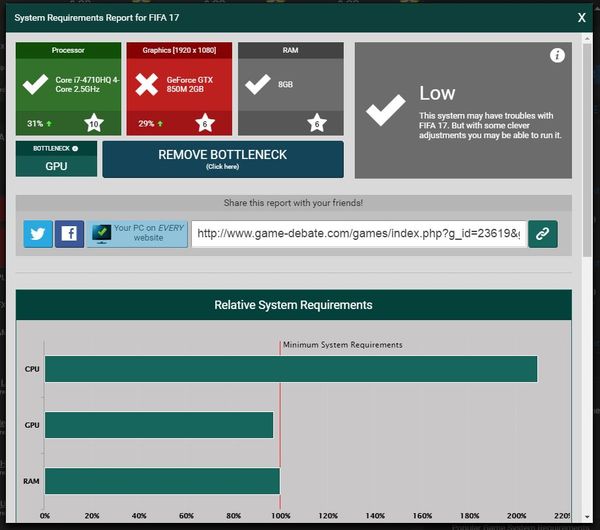Image resolution: width=600 pixels, height=530 pixels.
Task: Click the RAM bar in chart
Action: click(162, 481)
